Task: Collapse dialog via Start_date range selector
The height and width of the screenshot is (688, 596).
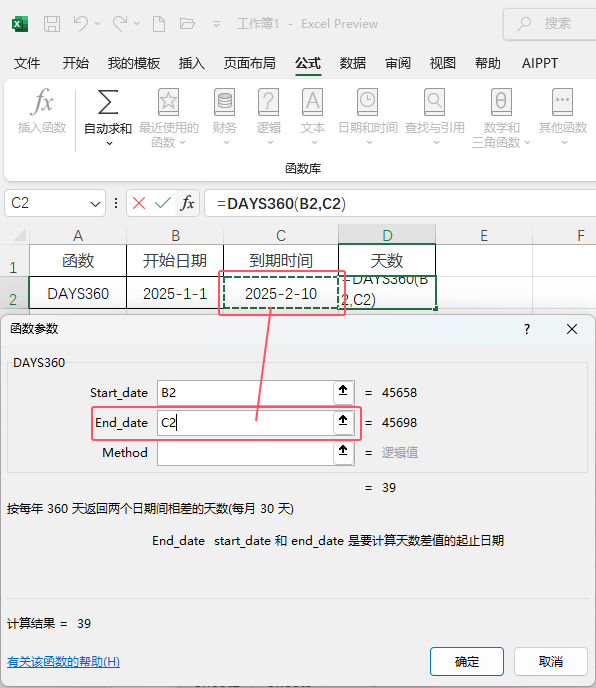Action: point(343,391)
